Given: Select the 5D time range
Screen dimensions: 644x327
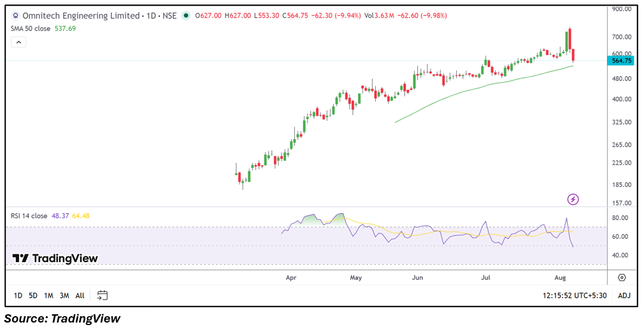Looking at the screenshot, I should 33,295.
